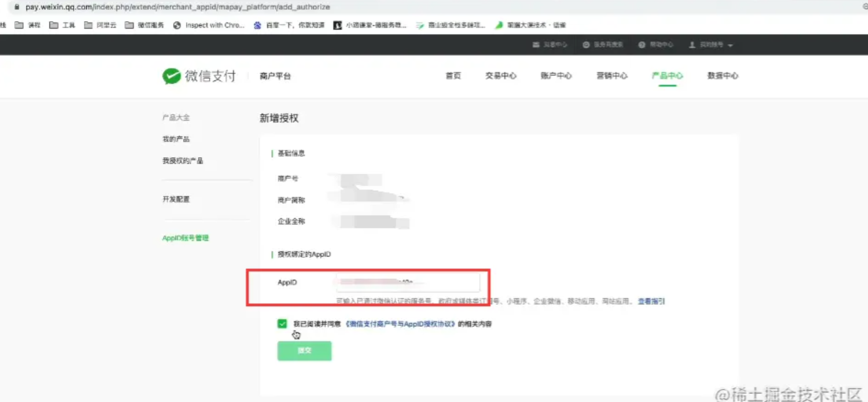Open 帮助中心 question-mark link
This screenshot has height=402, width=868.
coord(656,45)
